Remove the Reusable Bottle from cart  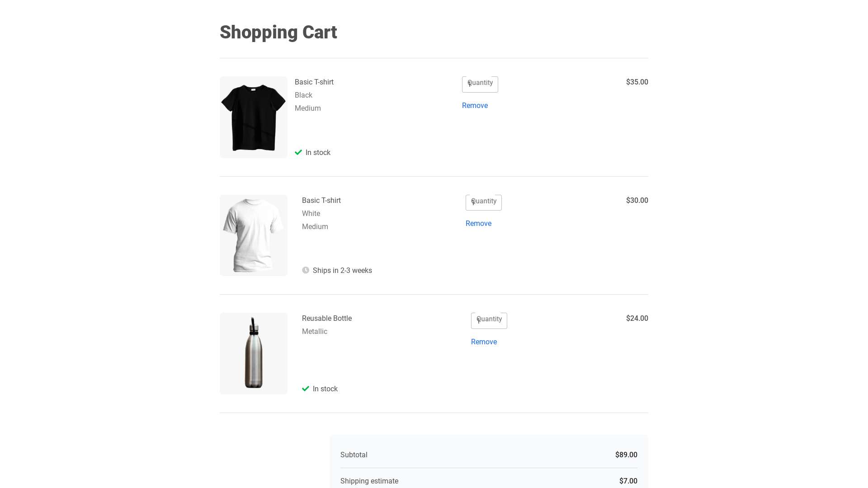pos(484,342)
